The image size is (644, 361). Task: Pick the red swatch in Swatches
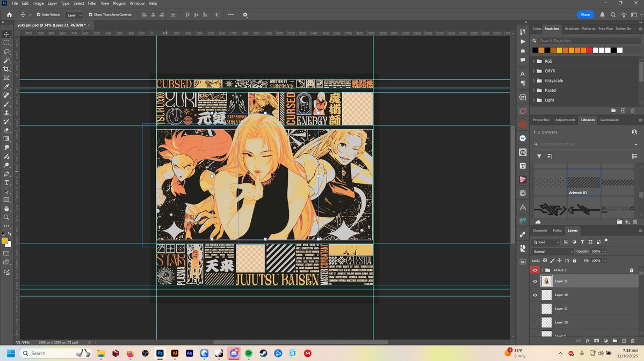(589, 50)
